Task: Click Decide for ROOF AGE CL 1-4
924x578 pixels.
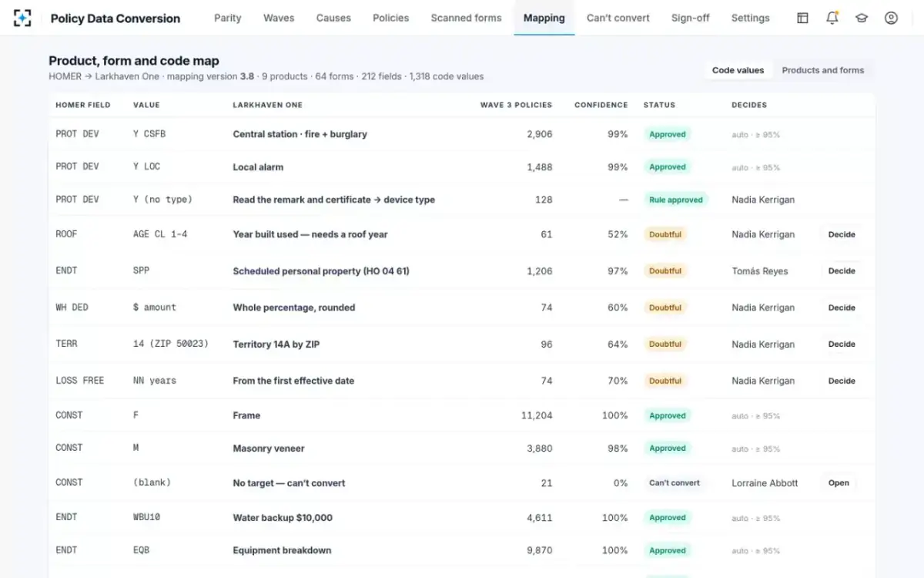Action: [x=842, y=234]
